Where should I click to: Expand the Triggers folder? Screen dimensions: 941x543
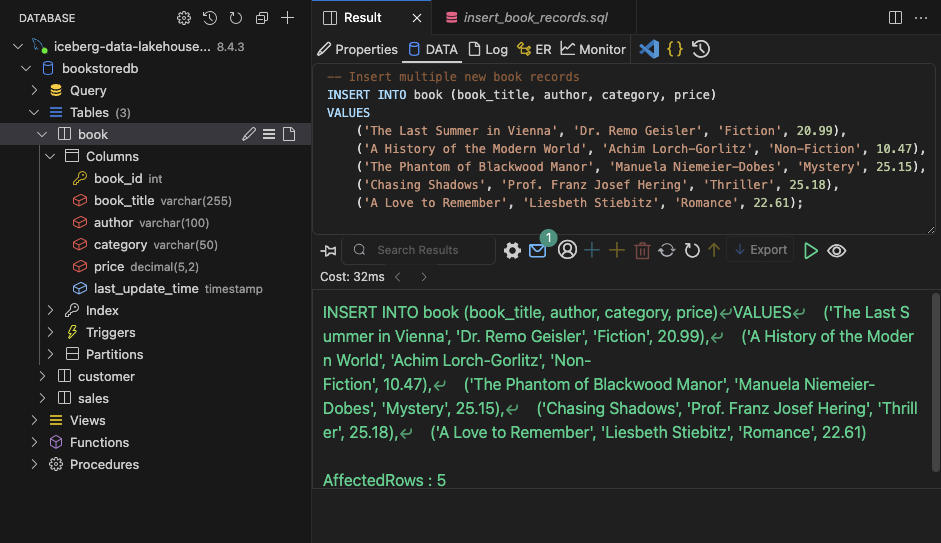click(x=51, y=332)
